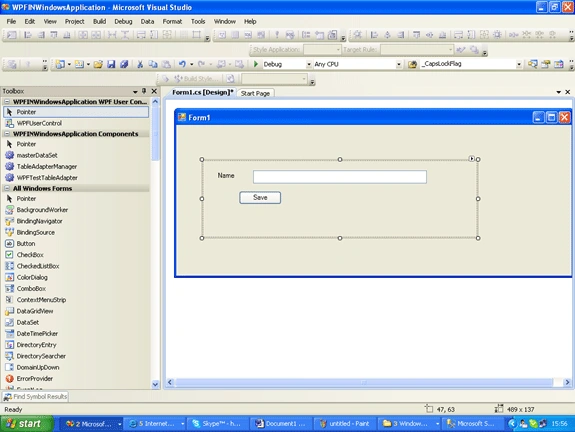Screen dimensions: 575x432
Task: Open the Undo history dropdown arrow
Action: coord(191,65)
